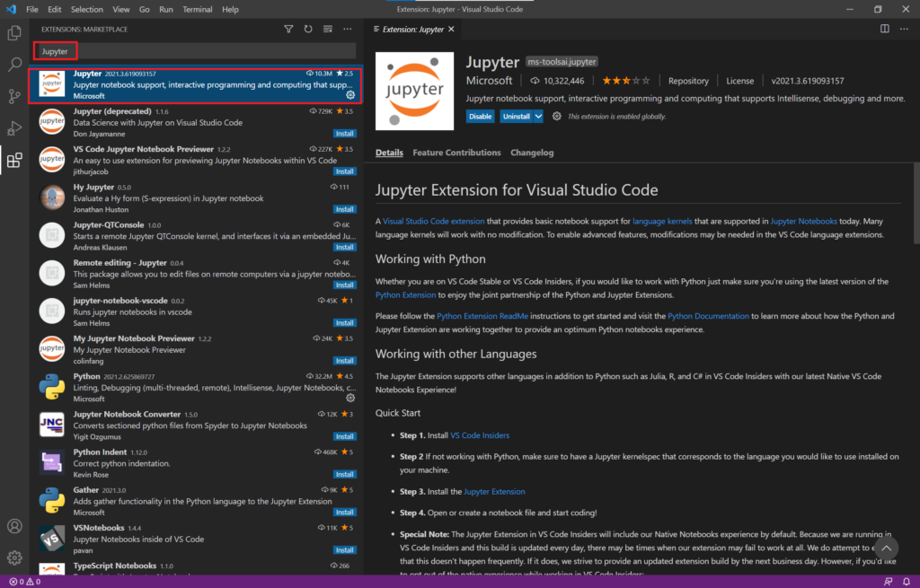Install Jupyter (deprecated) extension
The width and height of the screenshot is (920, 588).
point(344,134)
